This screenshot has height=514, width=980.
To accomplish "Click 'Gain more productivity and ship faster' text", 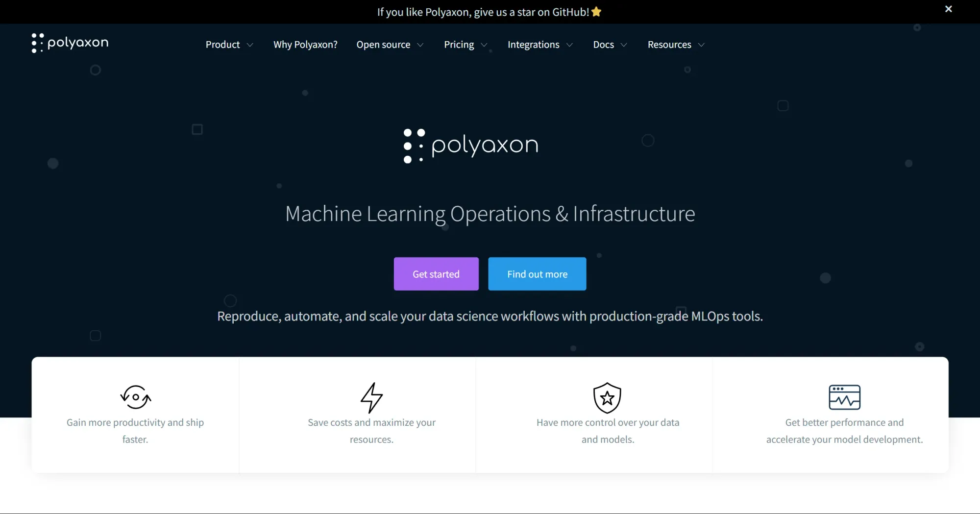I will click(135, 431).
